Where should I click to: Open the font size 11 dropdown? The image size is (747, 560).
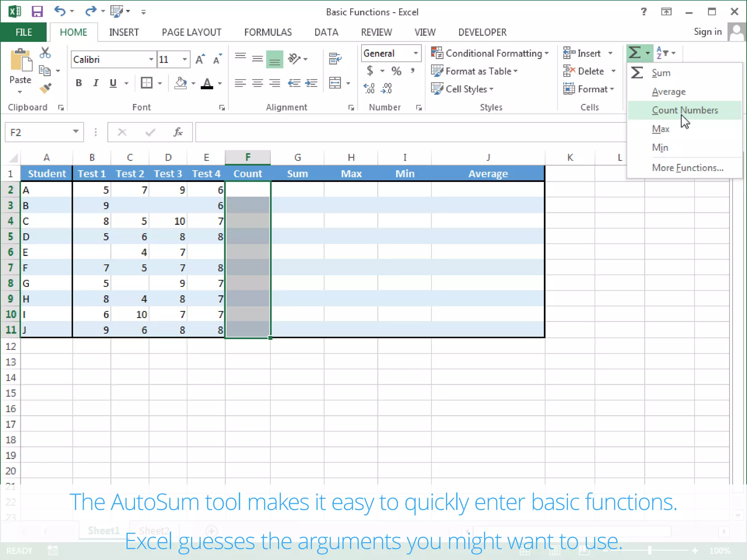(185, 59)
